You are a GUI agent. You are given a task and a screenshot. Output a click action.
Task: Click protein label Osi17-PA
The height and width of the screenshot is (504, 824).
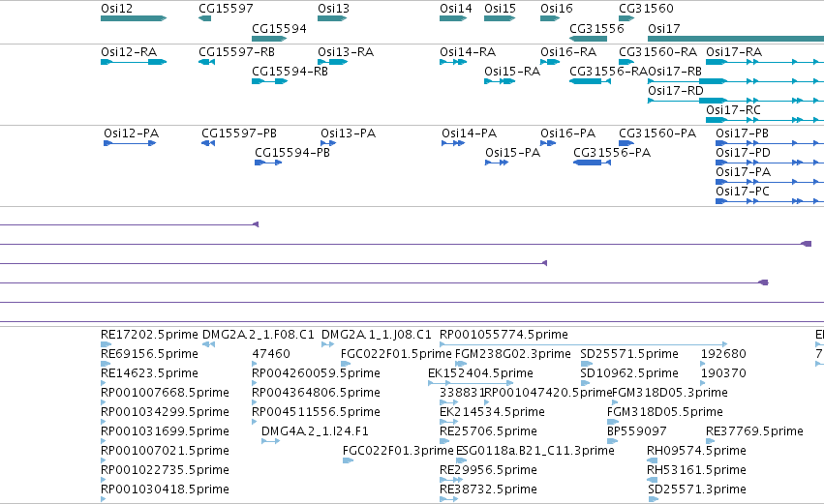click(743, 172)
